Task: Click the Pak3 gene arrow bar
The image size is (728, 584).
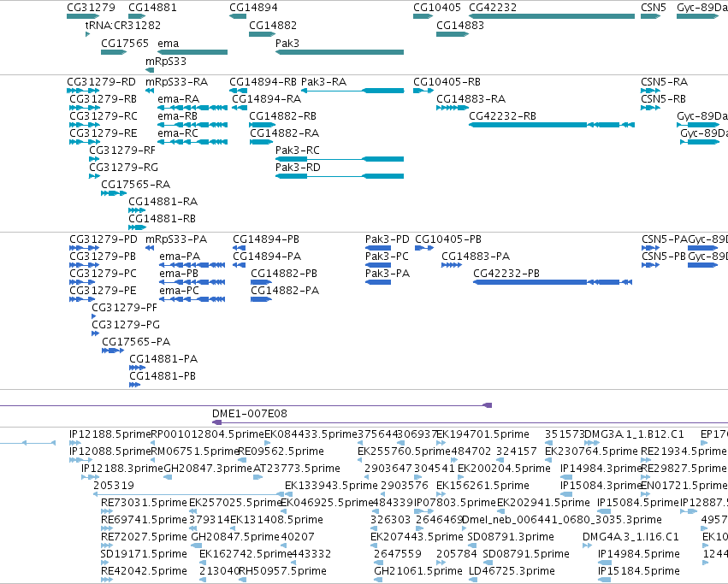Action: tap(340, 52)
